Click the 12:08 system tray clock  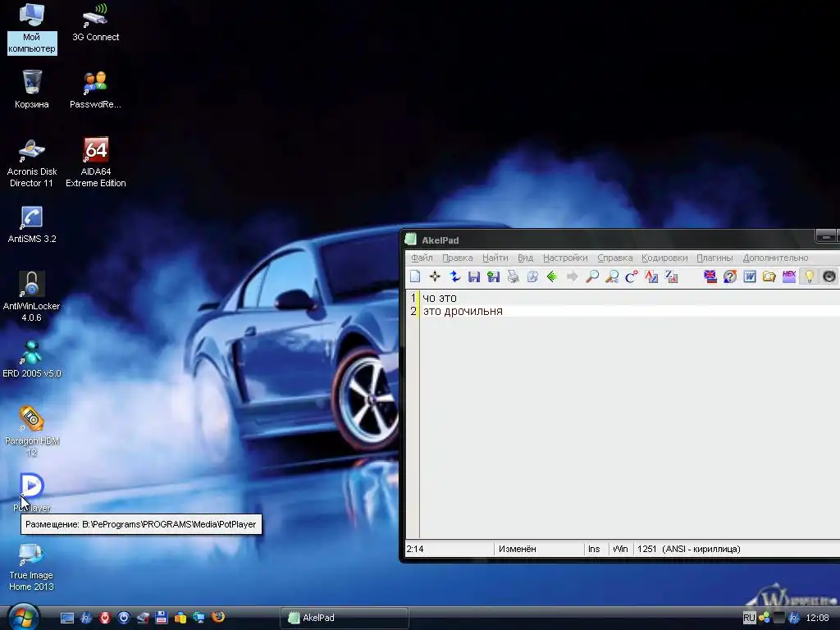[817, 618]
